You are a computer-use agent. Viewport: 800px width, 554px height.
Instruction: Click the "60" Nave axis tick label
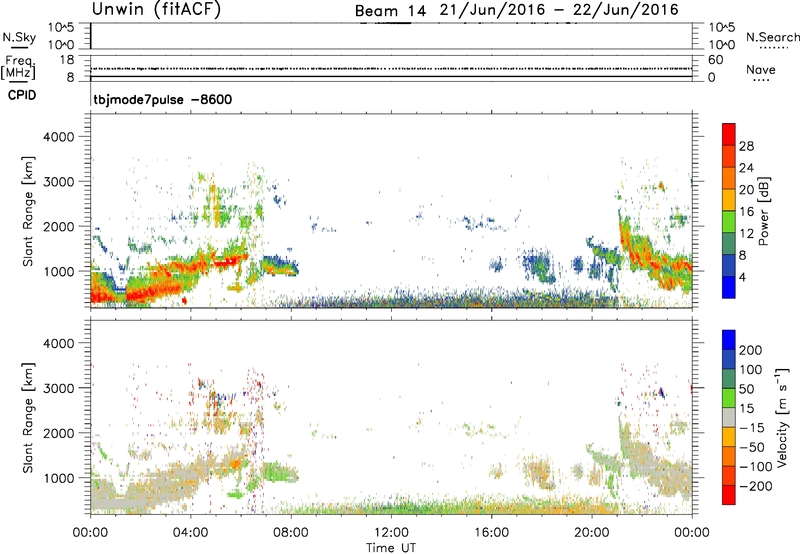tap(715, 60)
